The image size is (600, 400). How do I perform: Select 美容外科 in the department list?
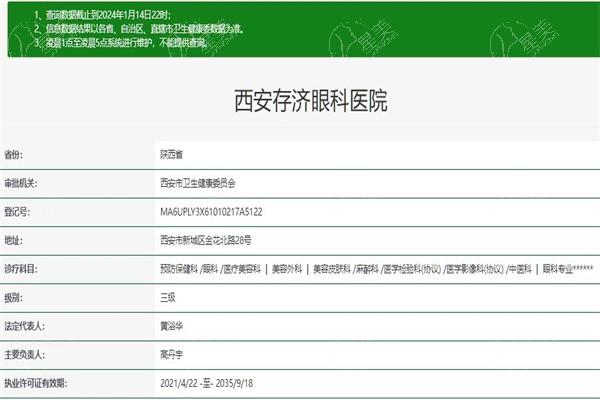[x=287, y=269]
